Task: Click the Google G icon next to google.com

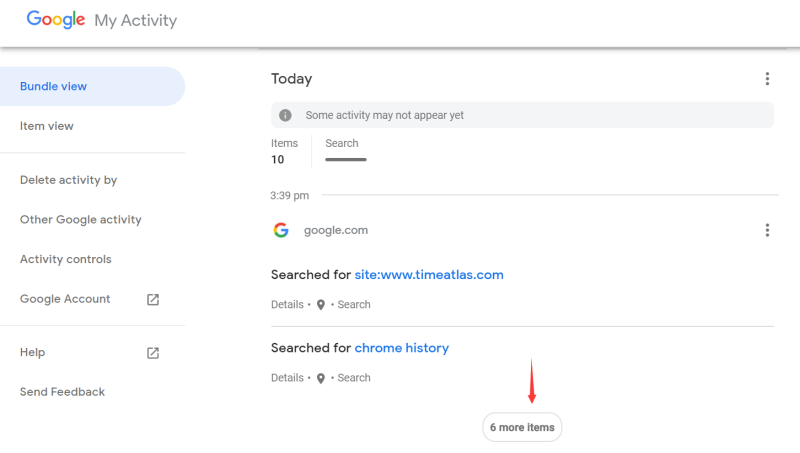Action: point(281,230)
